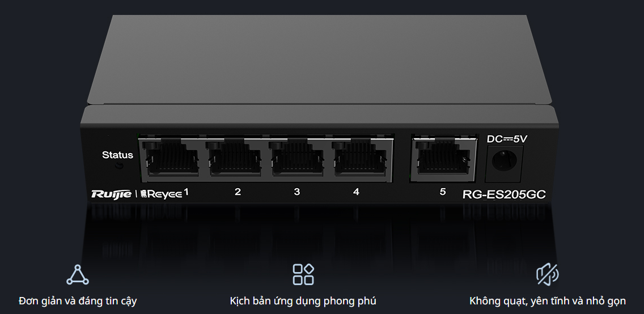The height and width of the screenshot is (314, 644).
Task: Click the triangle network topology icon
Action: [78, 274]
